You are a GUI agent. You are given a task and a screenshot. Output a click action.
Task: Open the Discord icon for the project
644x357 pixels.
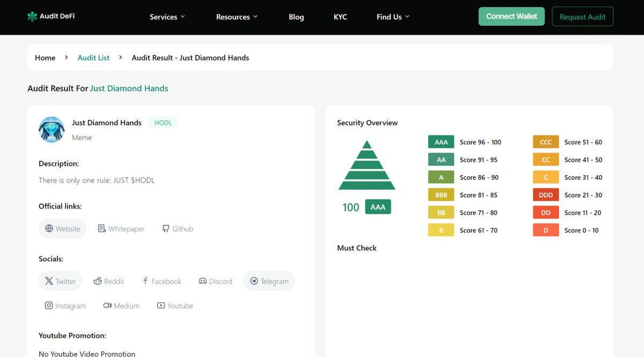coord(202,280)
